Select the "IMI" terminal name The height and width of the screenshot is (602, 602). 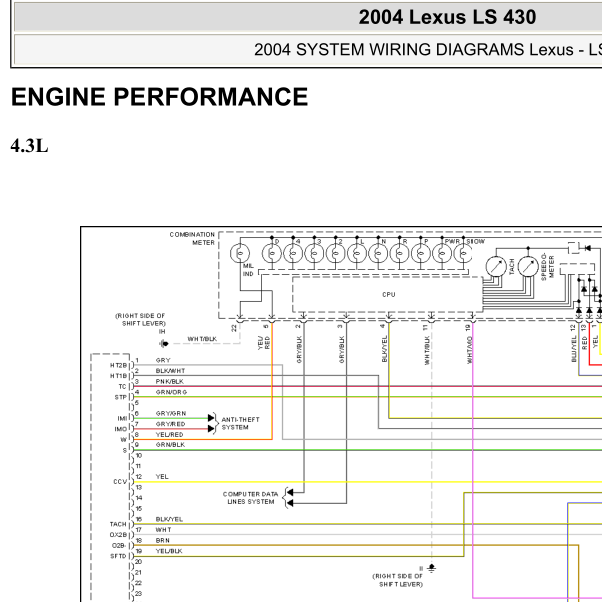[122, 418]
